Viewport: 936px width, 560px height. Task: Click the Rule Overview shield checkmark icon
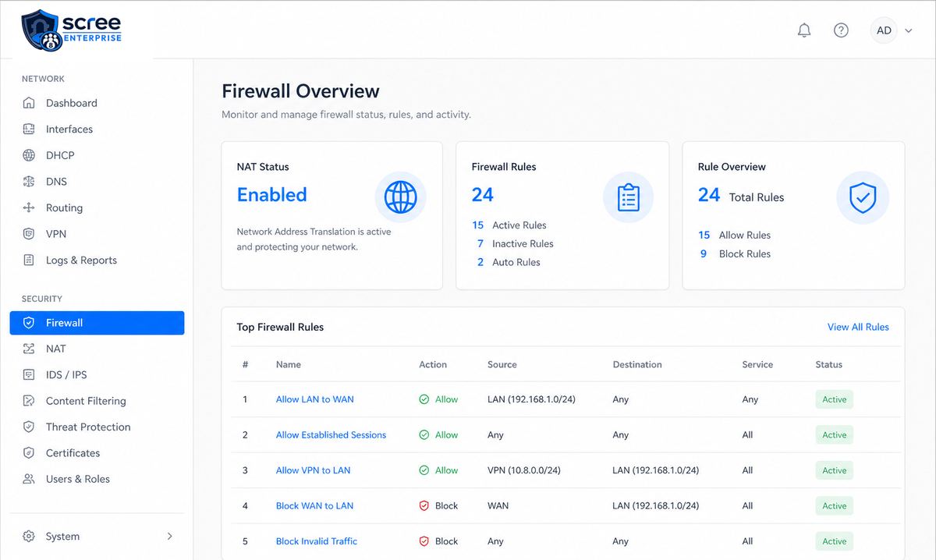[862, 198]
